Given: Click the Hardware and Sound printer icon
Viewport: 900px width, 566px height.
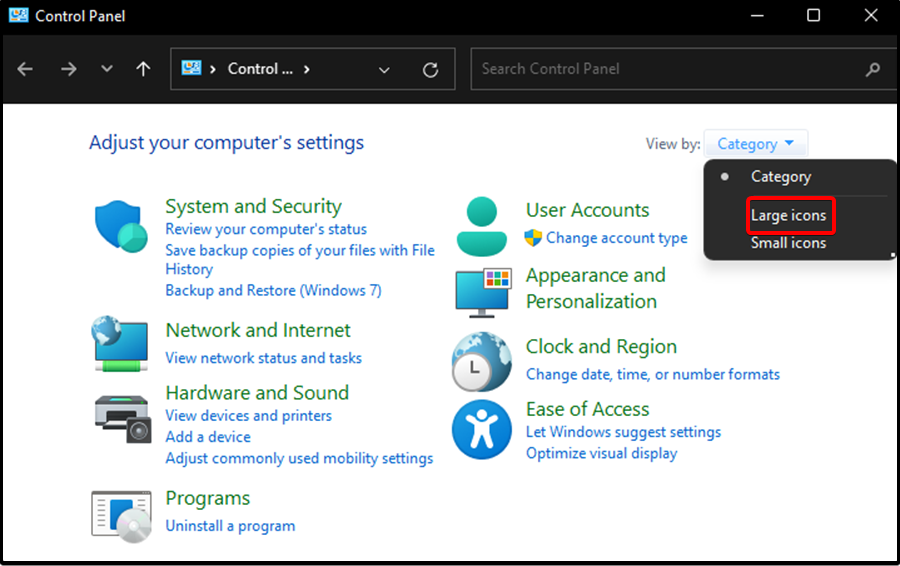Looking at the screenshot, I should coord(121,416).
